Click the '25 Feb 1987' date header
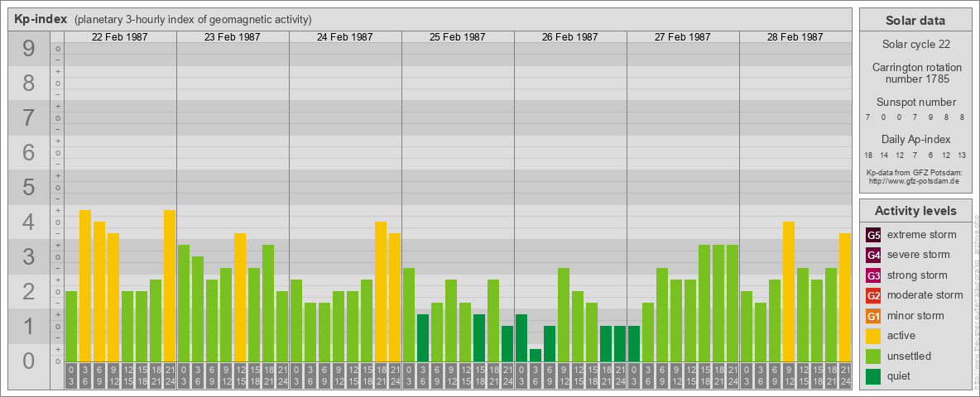 tap(458, 37)
